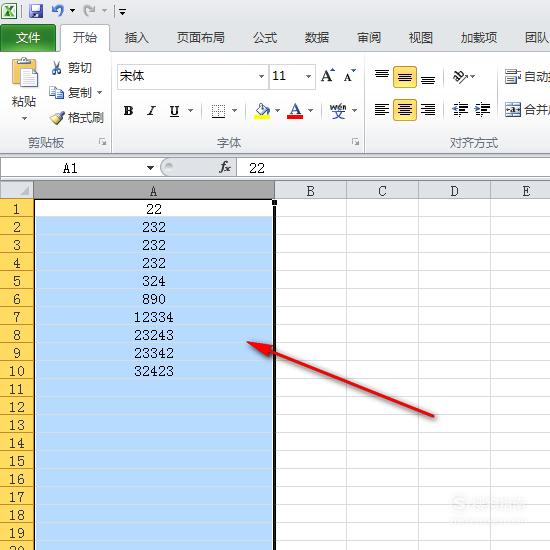Click the Excel application icon
The image size is (550, 550).
[9, 11]
